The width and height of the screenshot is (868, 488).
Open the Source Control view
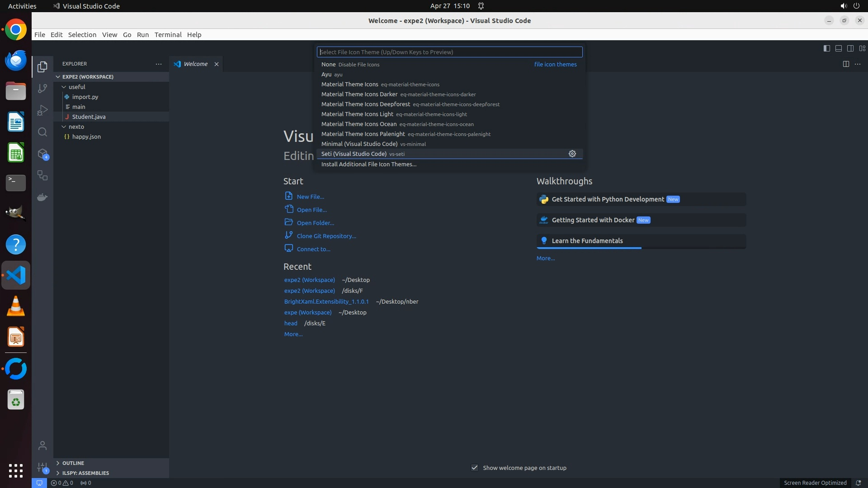pos(42,89)
